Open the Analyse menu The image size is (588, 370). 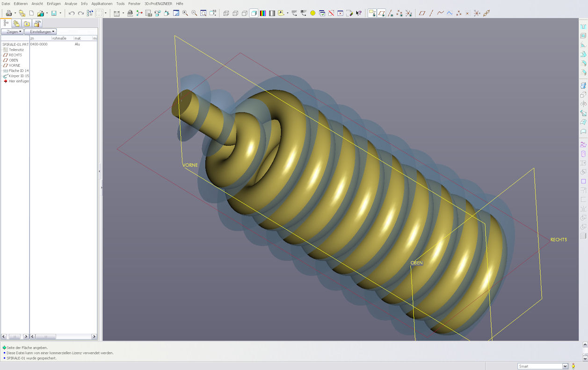(x=71, y=3)
